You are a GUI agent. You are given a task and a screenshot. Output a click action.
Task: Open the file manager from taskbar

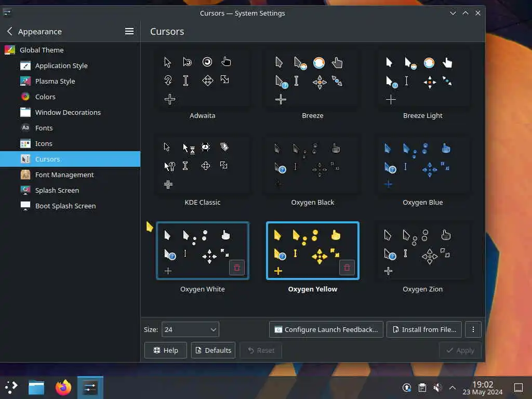point(36,388)
